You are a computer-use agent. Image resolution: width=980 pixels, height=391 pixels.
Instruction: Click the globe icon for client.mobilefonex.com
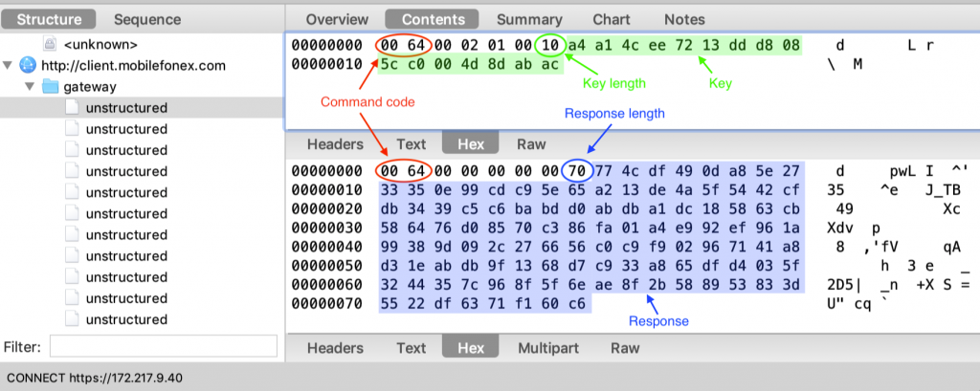27,65
